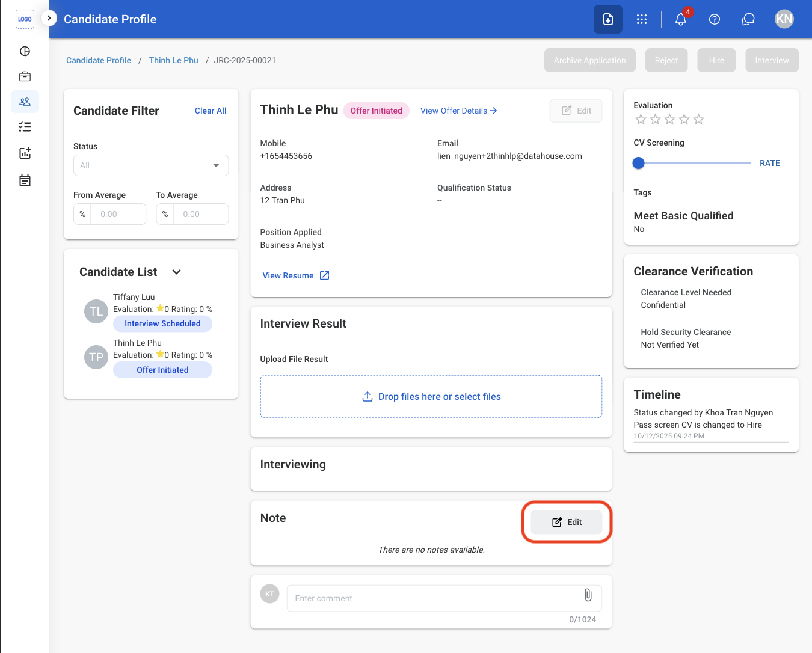
Task: Click the Interview button
Action: pyautogui.click(x=772, y=60)
